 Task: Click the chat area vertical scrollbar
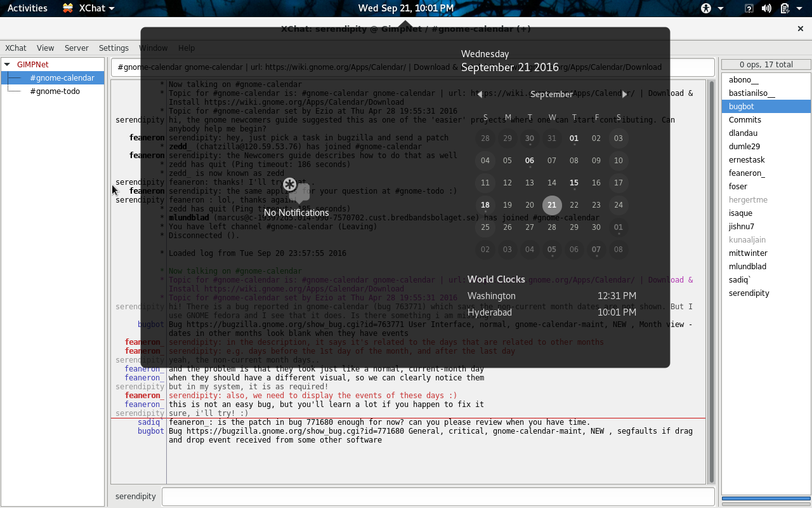tap(712, 281)
